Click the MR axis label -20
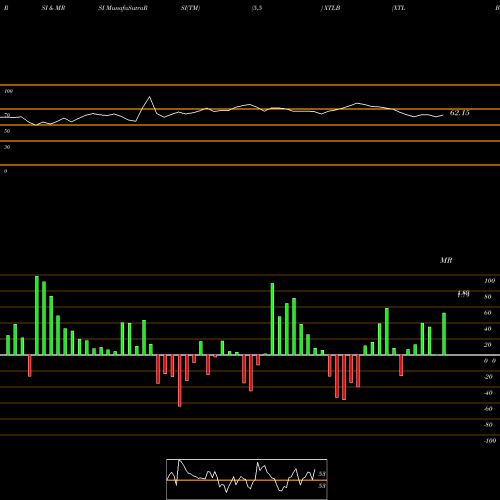500x500 pixels. point(488,377)
